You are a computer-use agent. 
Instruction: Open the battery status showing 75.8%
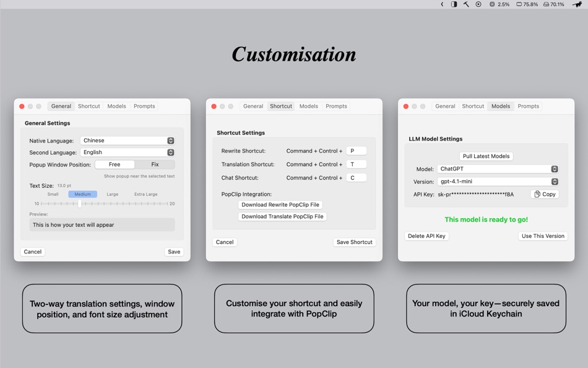(524, 4)
